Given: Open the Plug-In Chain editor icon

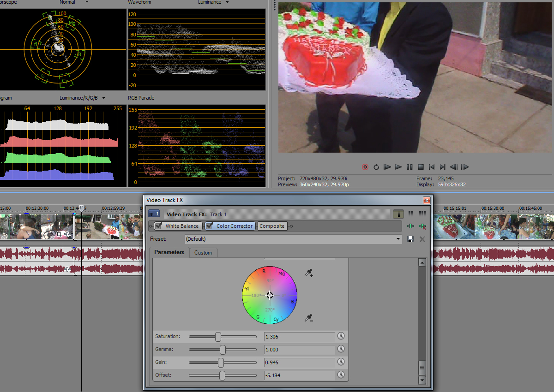Looking at the screenshot, I should pyautogui.click(x=410, y=226).
